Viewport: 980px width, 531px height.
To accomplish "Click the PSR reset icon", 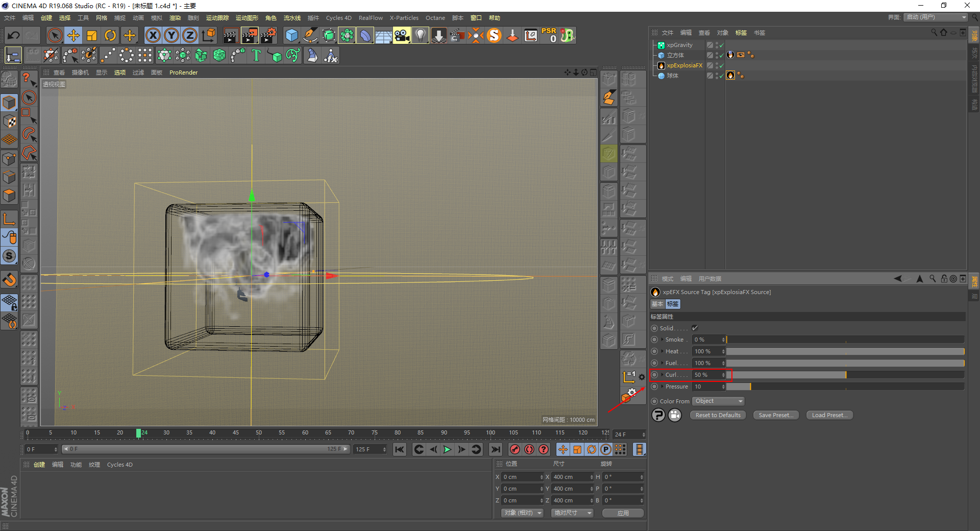I will pyautogui.click(x=549, y=35).
